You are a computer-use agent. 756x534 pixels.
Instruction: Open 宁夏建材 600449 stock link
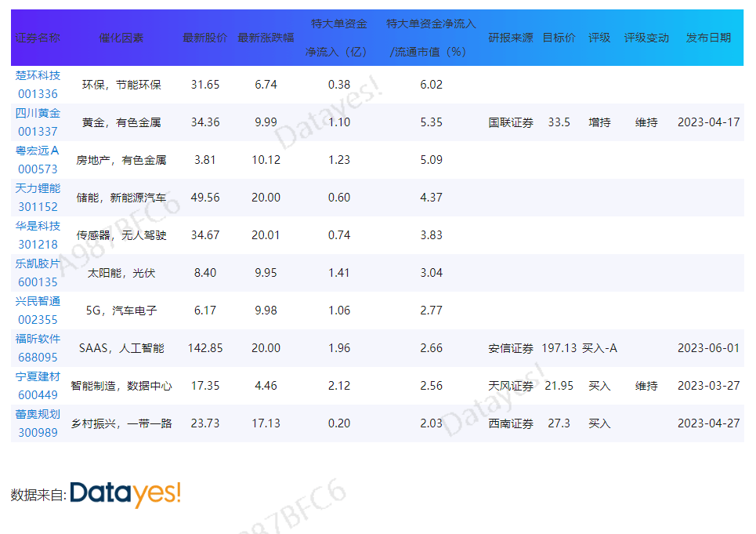point(38,386)
